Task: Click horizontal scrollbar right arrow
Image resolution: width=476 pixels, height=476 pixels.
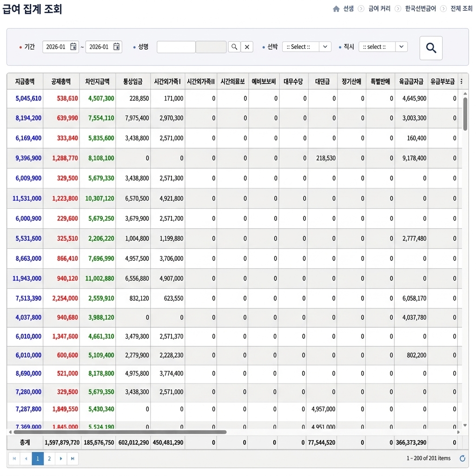Action: [x=458, y=432]
